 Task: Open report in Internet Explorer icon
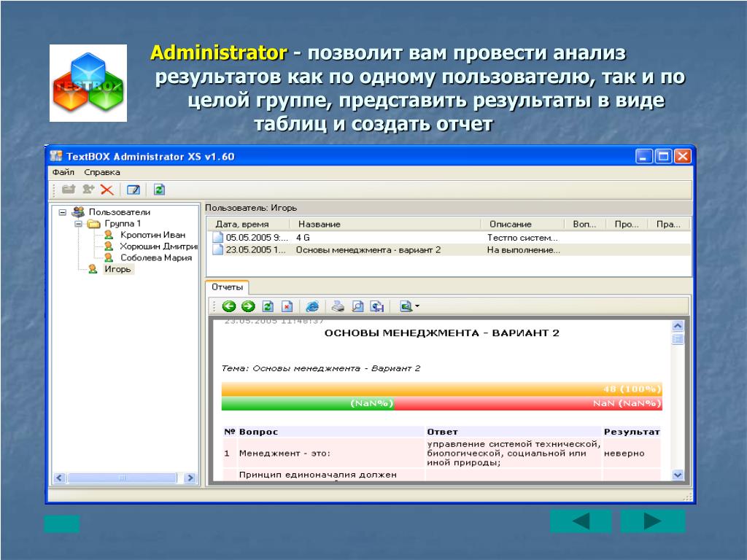click(312, 307)
